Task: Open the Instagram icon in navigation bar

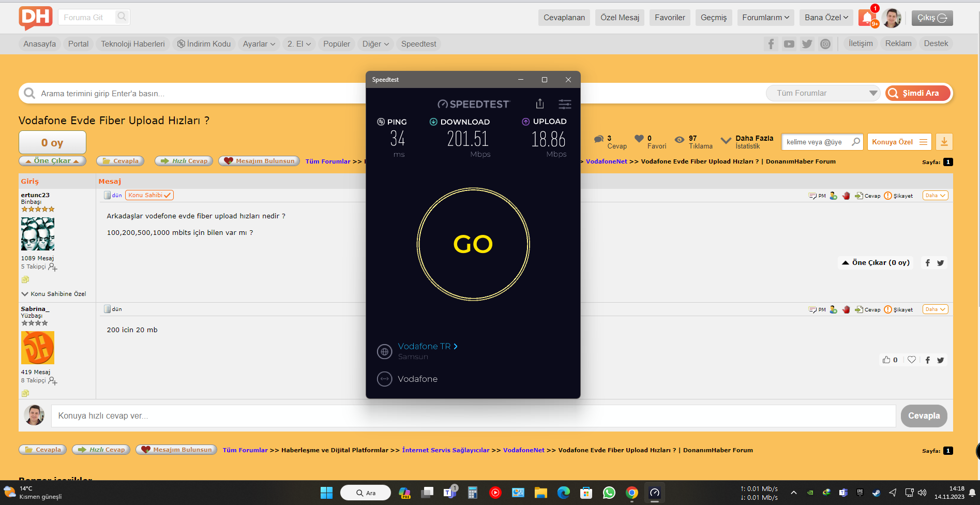Action: click(825, 44)
